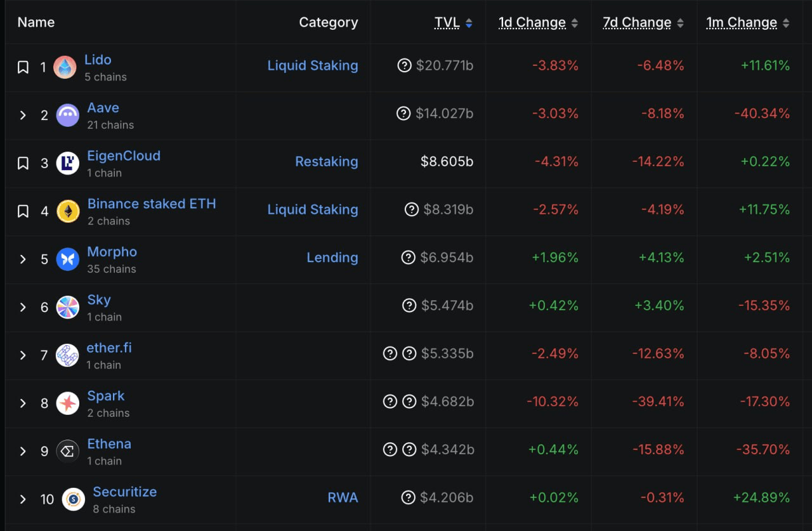
Task: Click the Morpho butterfly logo icon
Action: (x=67, y=259)
